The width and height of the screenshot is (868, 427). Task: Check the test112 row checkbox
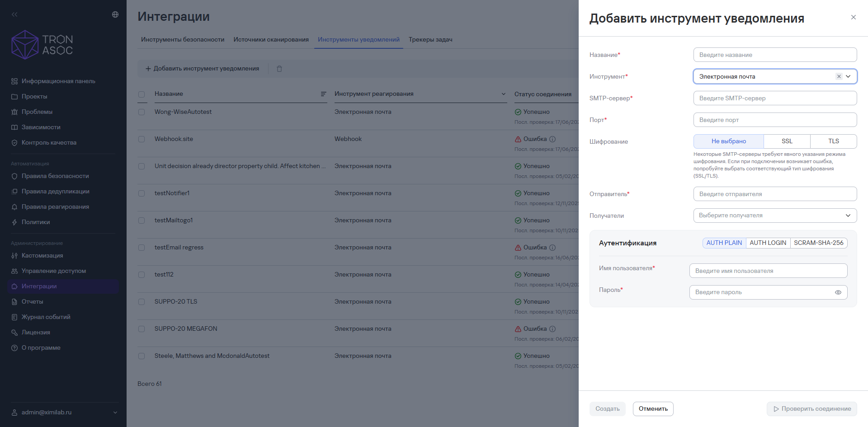(x=142, y=275)
